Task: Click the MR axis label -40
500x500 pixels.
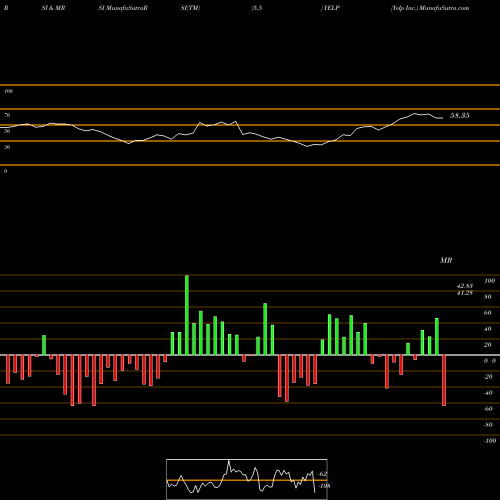Action: [488, 393]
